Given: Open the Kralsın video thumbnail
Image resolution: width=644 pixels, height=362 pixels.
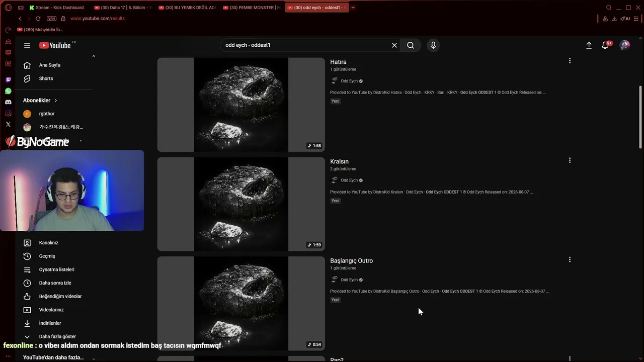Looking at the screenshot, I should (x=241, y=204).
